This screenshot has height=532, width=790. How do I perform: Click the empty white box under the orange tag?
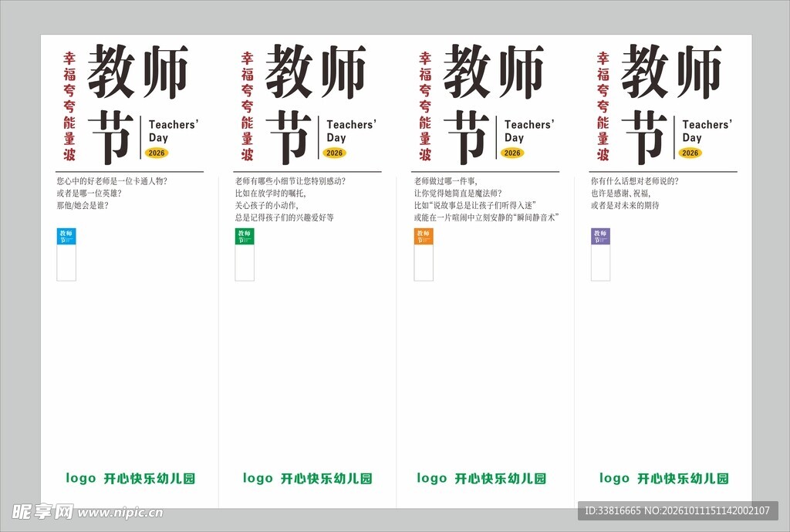(424, 263)
